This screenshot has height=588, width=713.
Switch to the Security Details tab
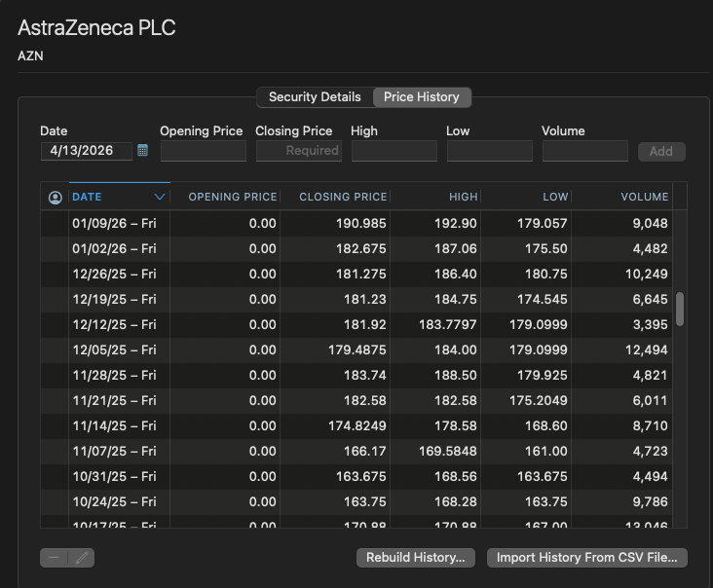(x=315, y=96)
